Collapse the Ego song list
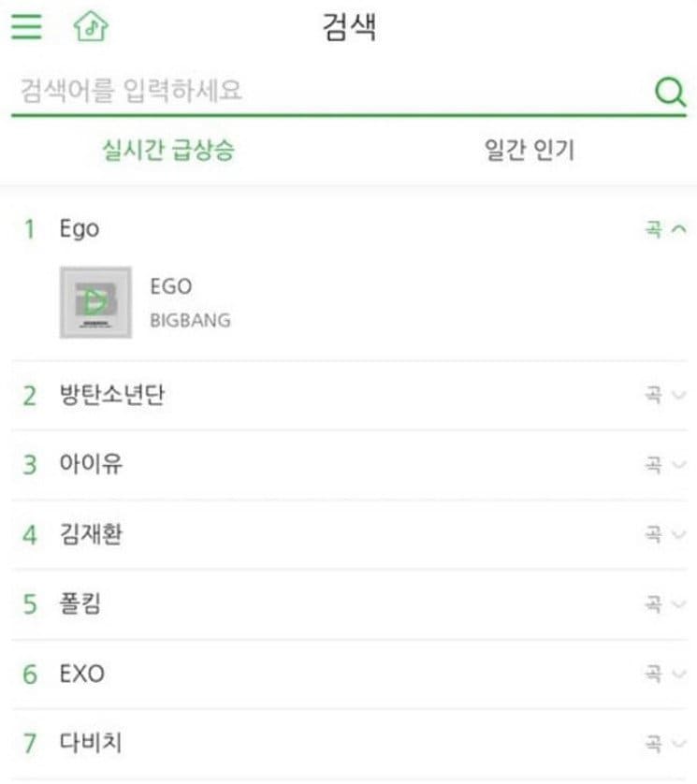The width and height of the screenshot is (697, 784). pyautogui.click(x=665, y=229)
